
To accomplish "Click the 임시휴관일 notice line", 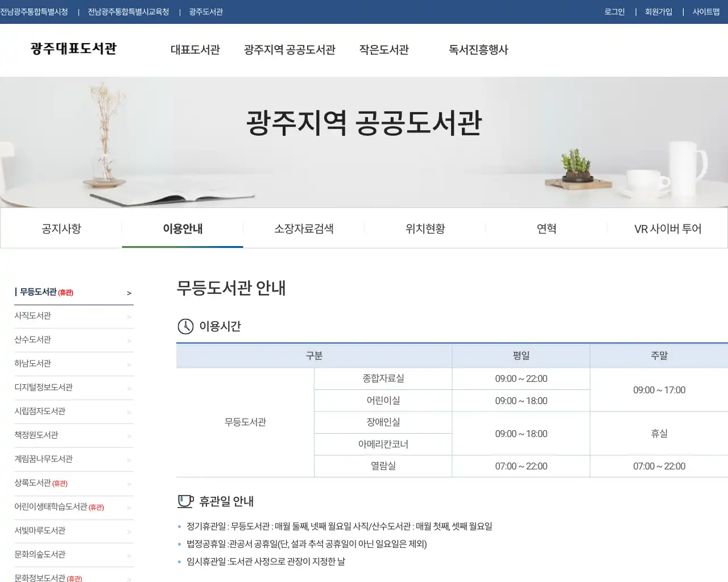I will tap(266, 562).
